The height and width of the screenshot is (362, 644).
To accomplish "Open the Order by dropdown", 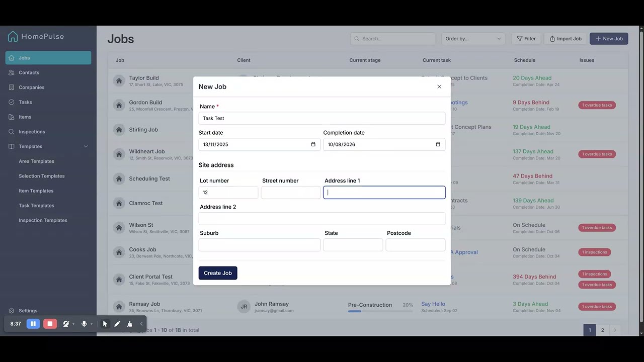I will [473, 39].
